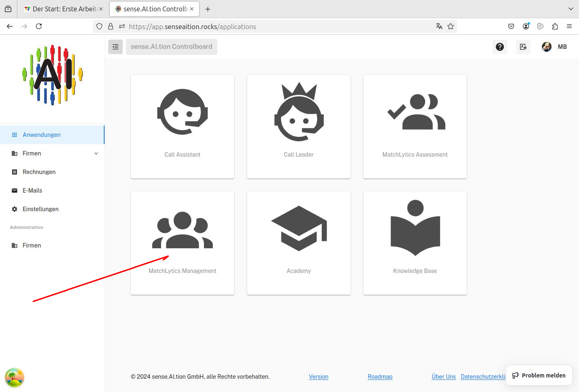This screenshot has width=579, height=392.
Task: Click the Call Assistant label text
Action: tap(183, 155)
